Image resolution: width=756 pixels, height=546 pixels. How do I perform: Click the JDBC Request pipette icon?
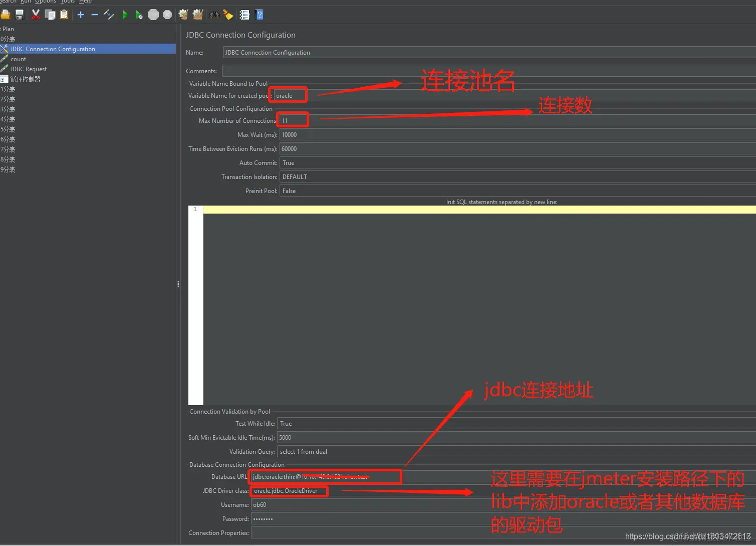point(5,69)
